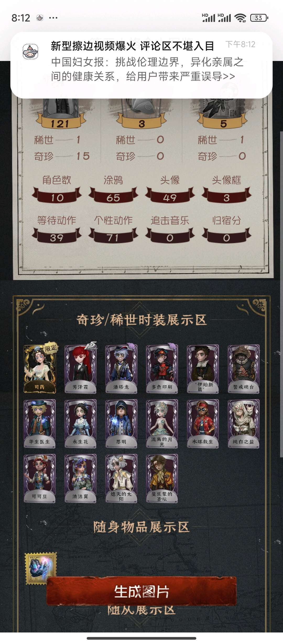The image size is (283, 644).
Task: Open the 警戒哨台 costume card
Action: click(244, 369)
